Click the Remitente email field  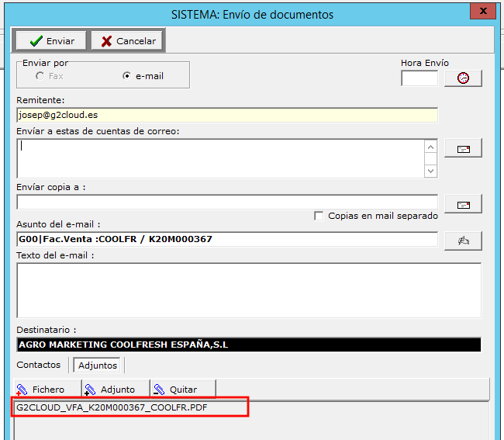click(x=226, y=115)
